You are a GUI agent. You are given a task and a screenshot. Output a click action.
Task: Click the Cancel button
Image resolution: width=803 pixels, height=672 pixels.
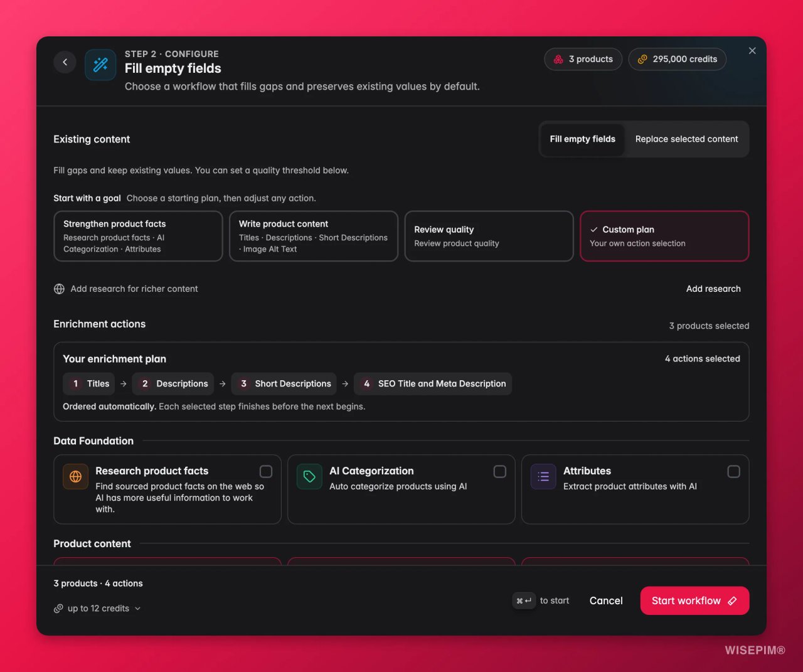(606, 600)
